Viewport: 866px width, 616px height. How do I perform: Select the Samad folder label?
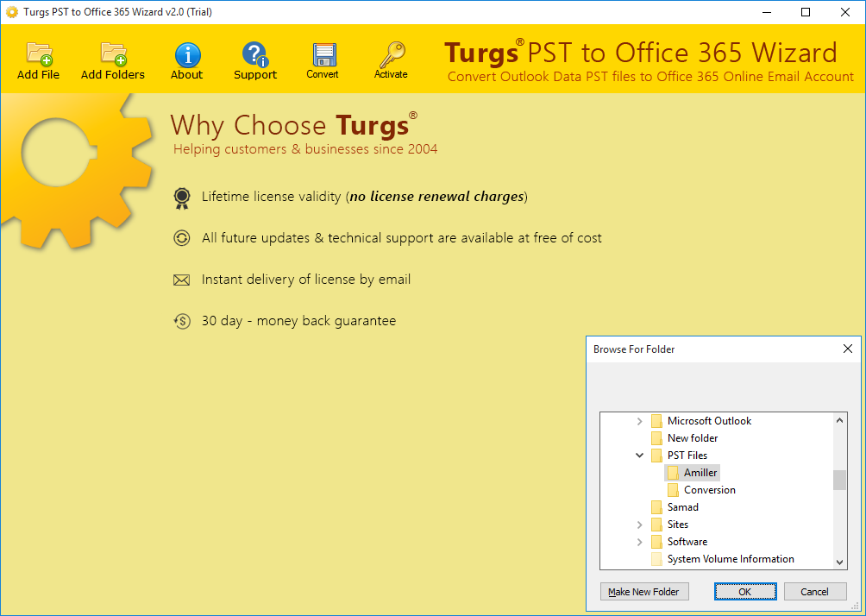tap(682, 507)
